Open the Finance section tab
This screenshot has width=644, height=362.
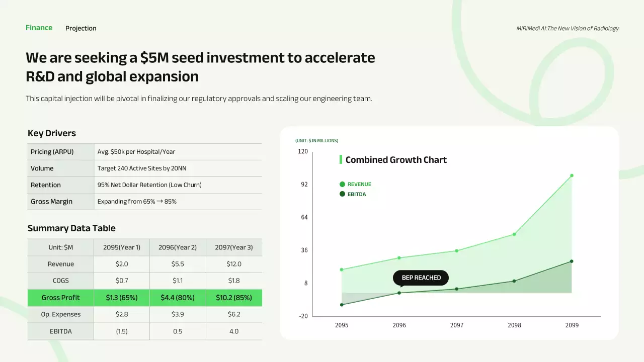point(39,28)
